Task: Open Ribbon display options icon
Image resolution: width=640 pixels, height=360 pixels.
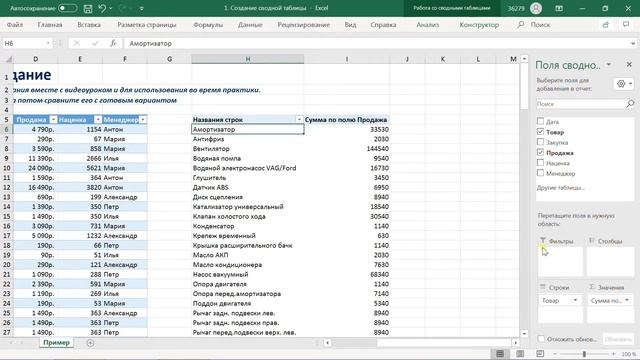Action: (559, 8)
